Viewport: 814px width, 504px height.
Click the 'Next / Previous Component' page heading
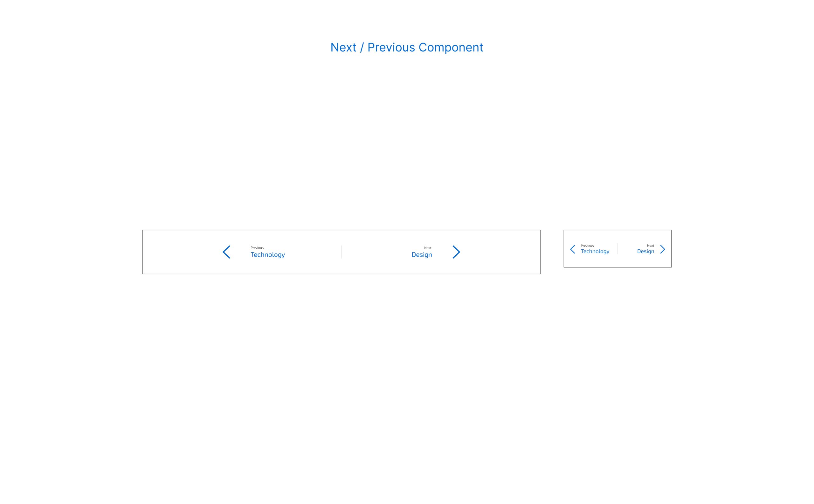pyautogui.click(x=407, y=47)
